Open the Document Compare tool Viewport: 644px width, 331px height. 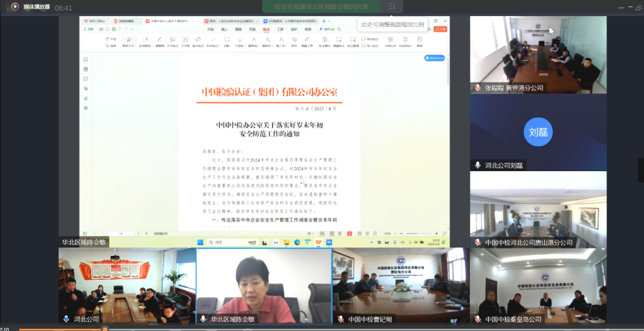390,42
